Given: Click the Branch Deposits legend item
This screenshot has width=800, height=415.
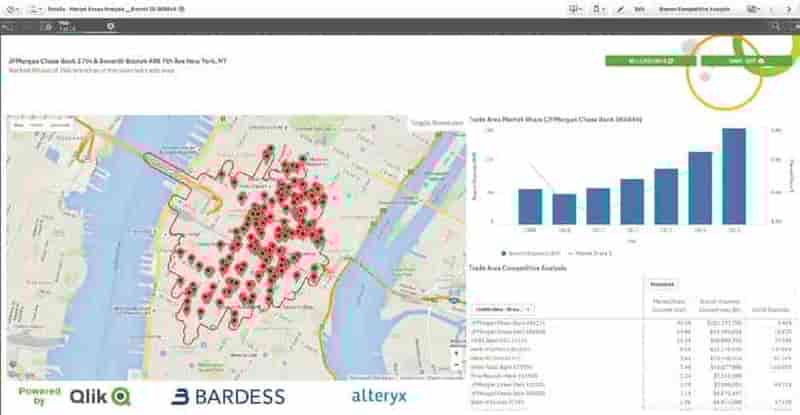Looking at the screenshot, I should pos(531,253).
